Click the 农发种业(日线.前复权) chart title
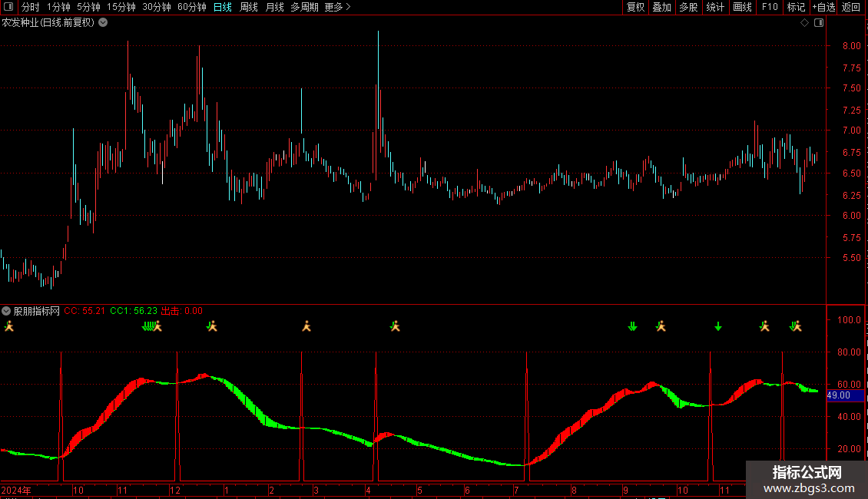 48,23
